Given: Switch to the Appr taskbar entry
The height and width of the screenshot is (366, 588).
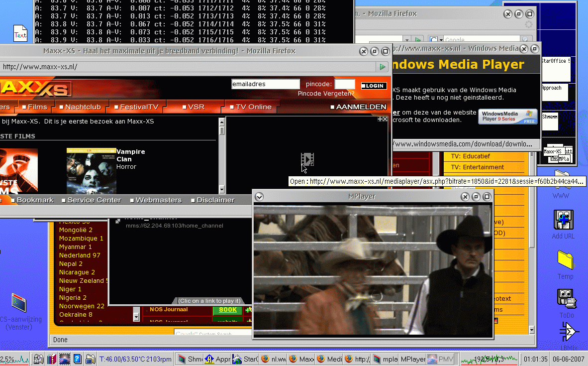Looking at the screenshot, I should [x=217, y=359].
